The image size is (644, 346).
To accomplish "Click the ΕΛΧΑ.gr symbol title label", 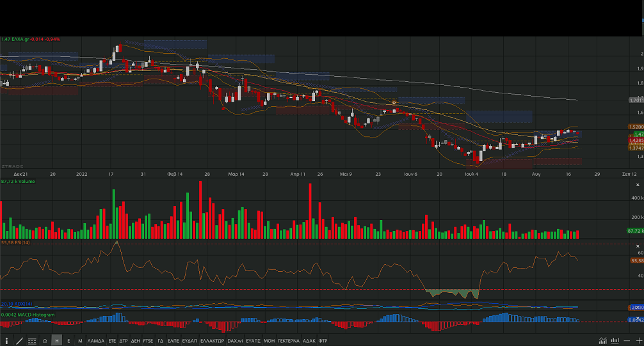I will pos(20,40).
